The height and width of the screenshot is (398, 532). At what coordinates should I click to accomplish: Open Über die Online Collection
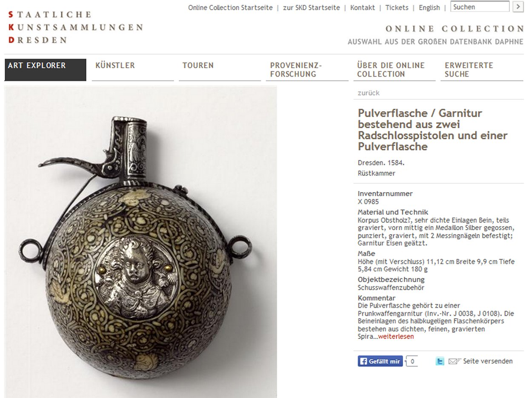click(x=395, y=70)
